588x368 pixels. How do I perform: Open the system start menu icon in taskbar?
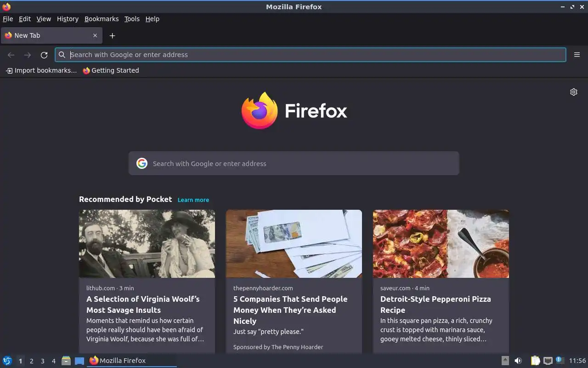click(7, 361)
